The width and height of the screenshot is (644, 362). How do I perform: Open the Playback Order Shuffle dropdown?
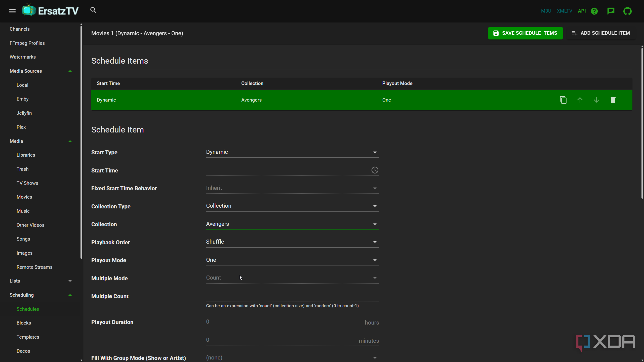point(292,242)
